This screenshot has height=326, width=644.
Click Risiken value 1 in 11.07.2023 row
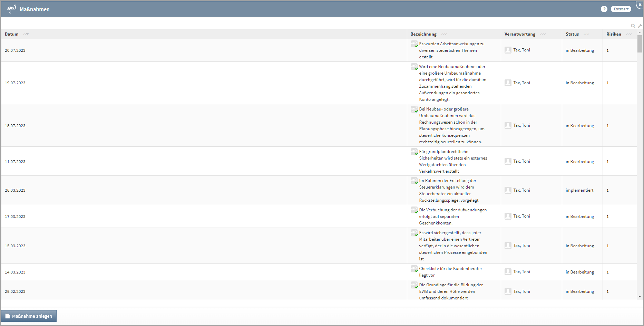[608, 162]
